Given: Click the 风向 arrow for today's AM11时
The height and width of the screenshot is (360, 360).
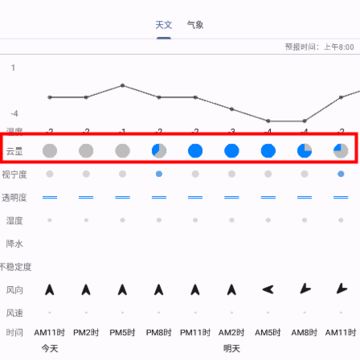Looking at the screenshot, I should pos(50,290).
